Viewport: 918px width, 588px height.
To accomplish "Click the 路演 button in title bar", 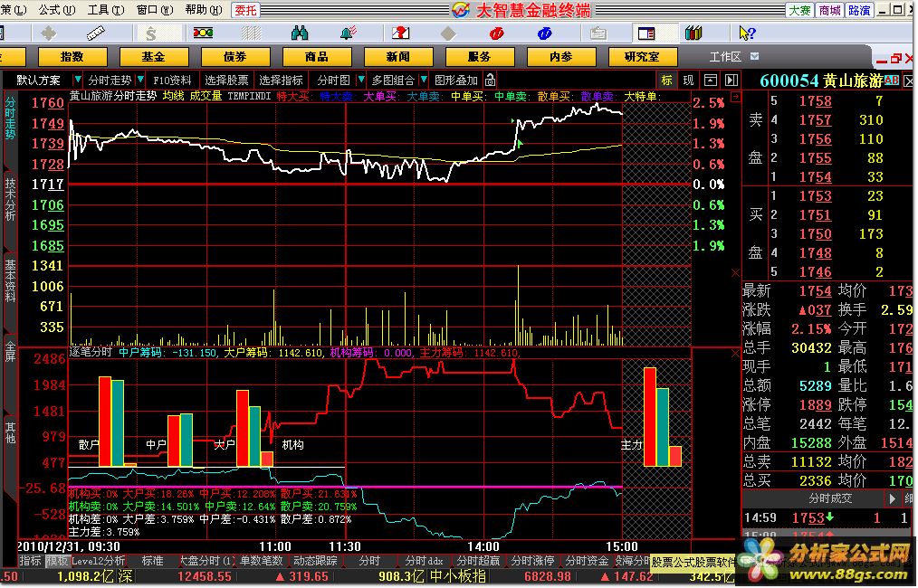I will 859,10.
